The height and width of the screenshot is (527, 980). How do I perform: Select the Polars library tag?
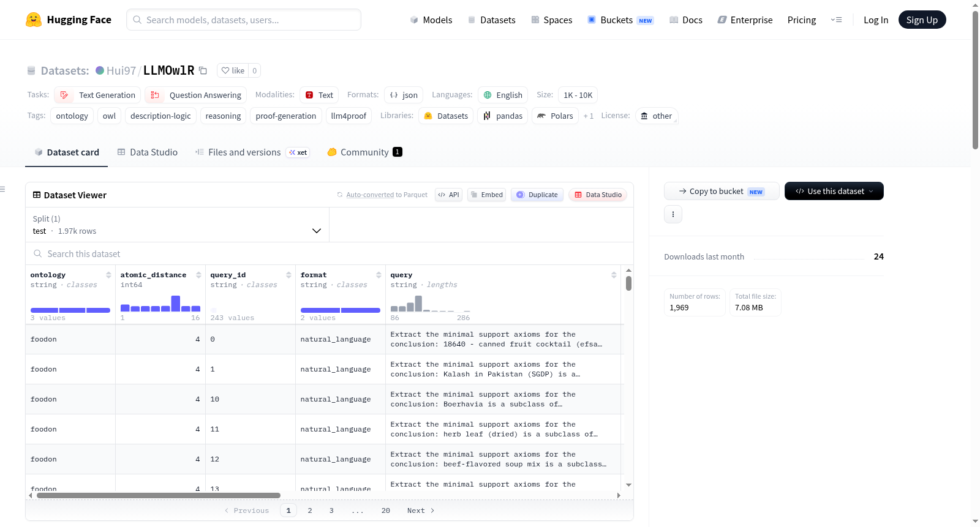pyautogui.click(x=555, y=116)
